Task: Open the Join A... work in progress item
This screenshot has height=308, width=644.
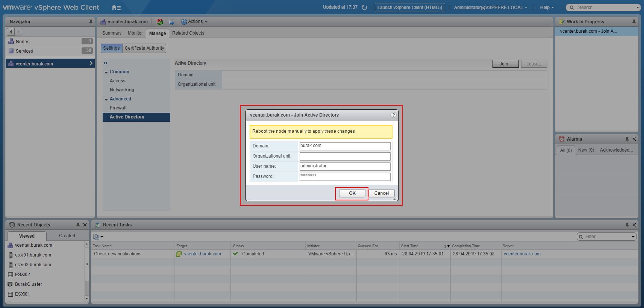Action: tap(596, 31)
